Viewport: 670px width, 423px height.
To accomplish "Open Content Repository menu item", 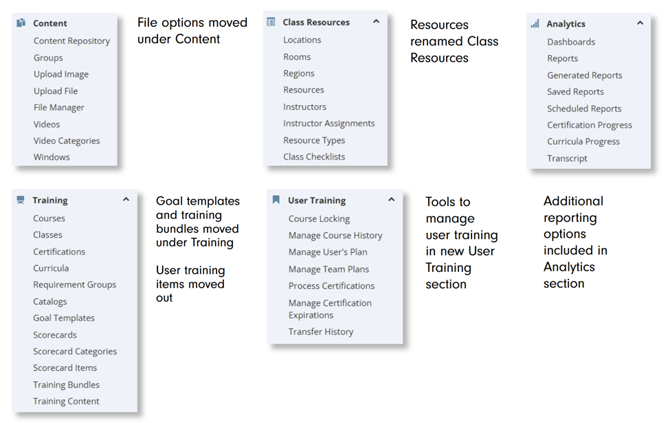I will [71, 41].
